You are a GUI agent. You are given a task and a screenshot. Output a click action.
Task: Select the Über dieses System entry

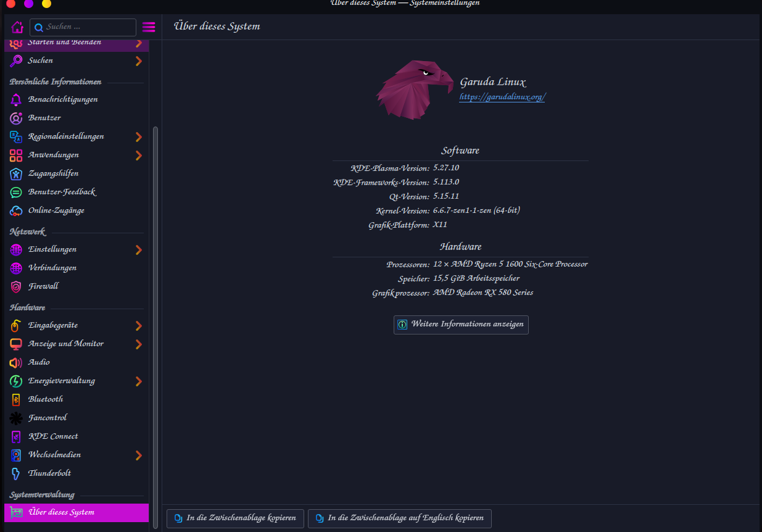tap(77, 512)
